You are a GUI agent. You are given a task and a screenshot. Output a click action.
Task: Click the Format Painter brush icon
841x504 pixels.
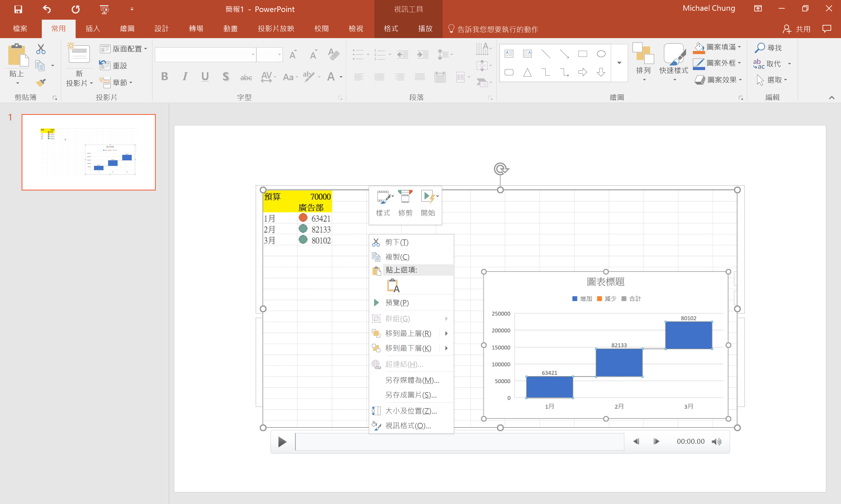pos(41,83)
